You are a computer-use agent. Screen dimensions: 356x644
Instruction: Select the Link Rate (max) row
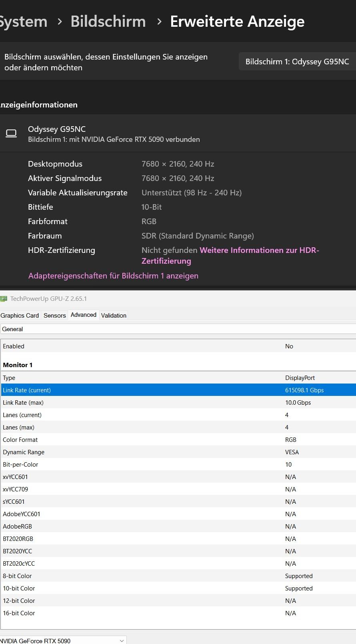pos(178,402)
